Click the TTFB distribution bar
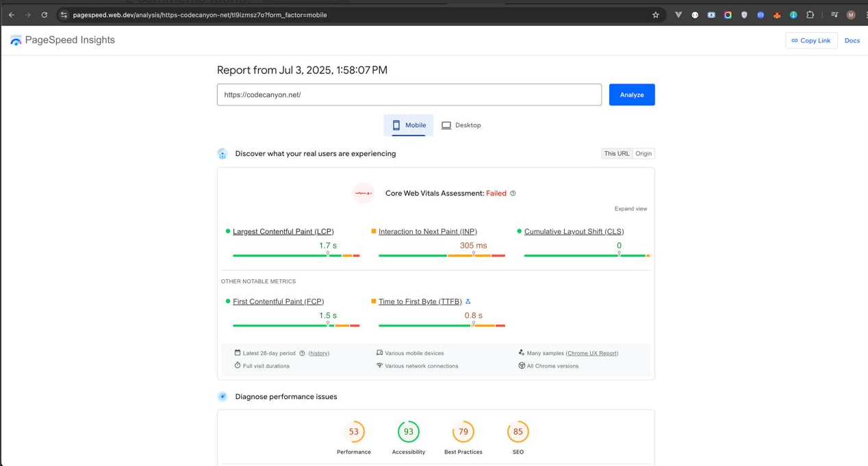Image resolution: width=868 pixels, height=466 pixels. pyautogui.click(x=442, y=325)
